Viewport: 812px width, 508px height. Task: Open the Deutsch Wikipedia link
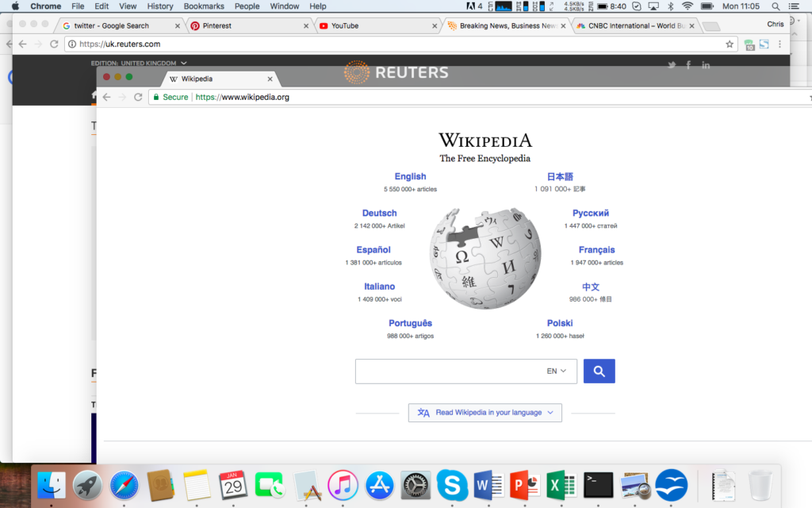[379, 214]
